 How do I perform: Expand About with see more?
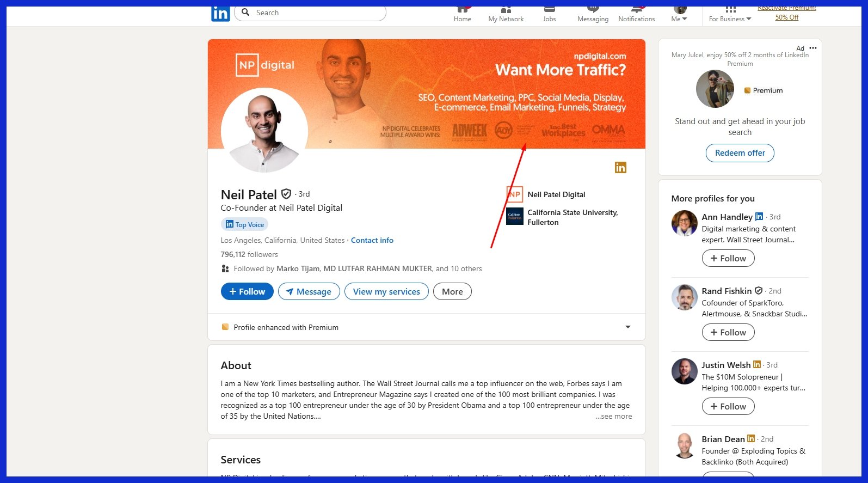click(614, 416)
